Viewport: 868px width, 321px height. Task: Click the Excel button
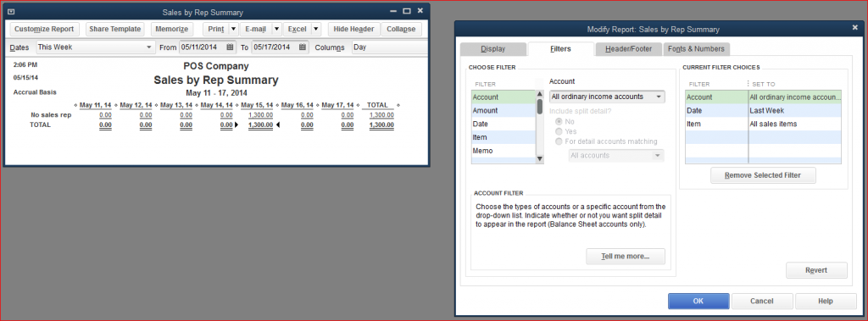298,30
